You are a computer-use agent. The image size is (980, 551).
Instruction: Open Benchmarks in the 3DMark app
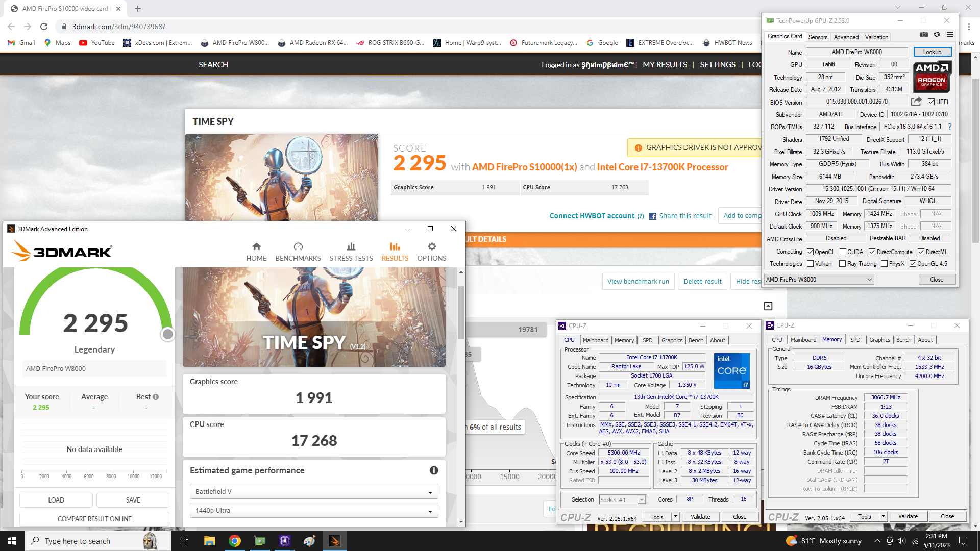[298, 252]
